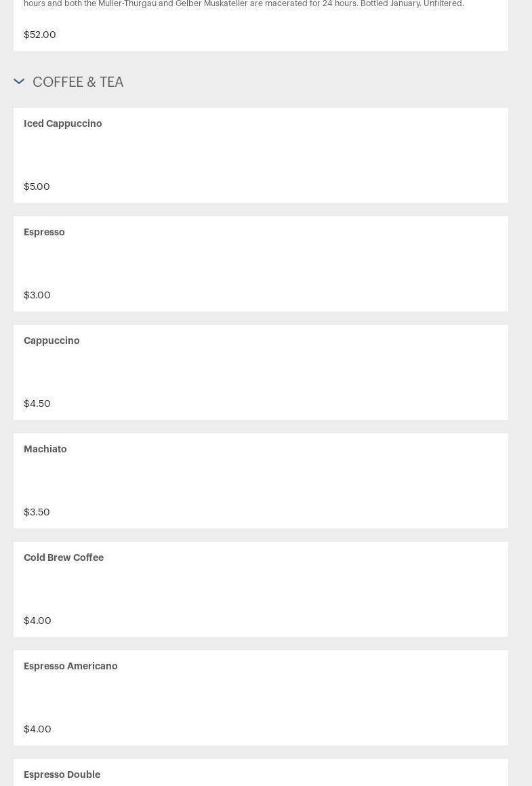532x786 pixels.
Task: Click the $4.50 price label
Action: click(x=37, y=404)
